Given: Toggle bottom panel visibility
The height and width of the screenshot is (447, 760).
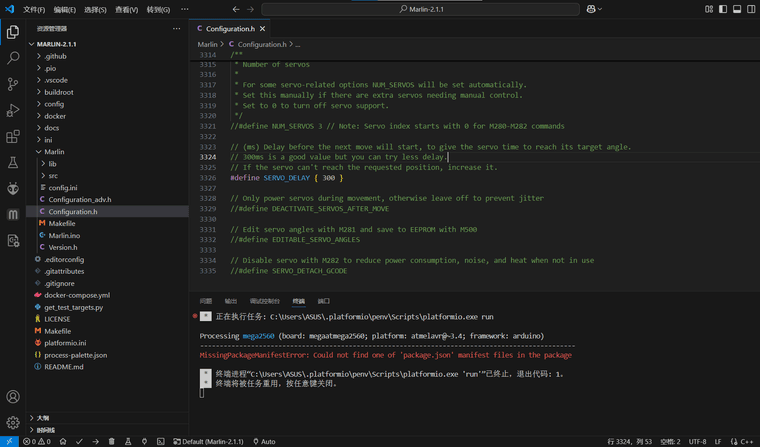Looking at the screenshot, I should (x=737, y=9).
